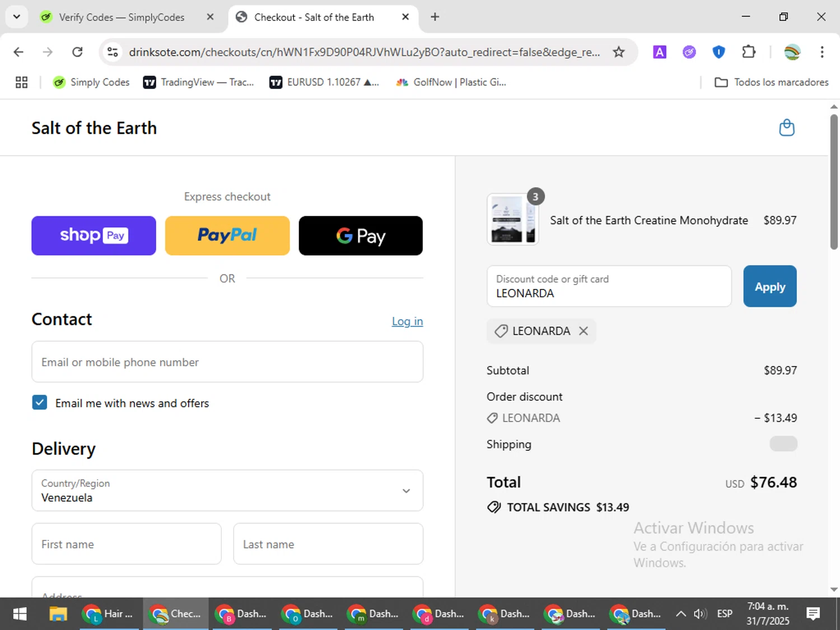Choose PayPal express checkout
The height and width of the screenshot is (630, 840).
click(x=227, y=236)
